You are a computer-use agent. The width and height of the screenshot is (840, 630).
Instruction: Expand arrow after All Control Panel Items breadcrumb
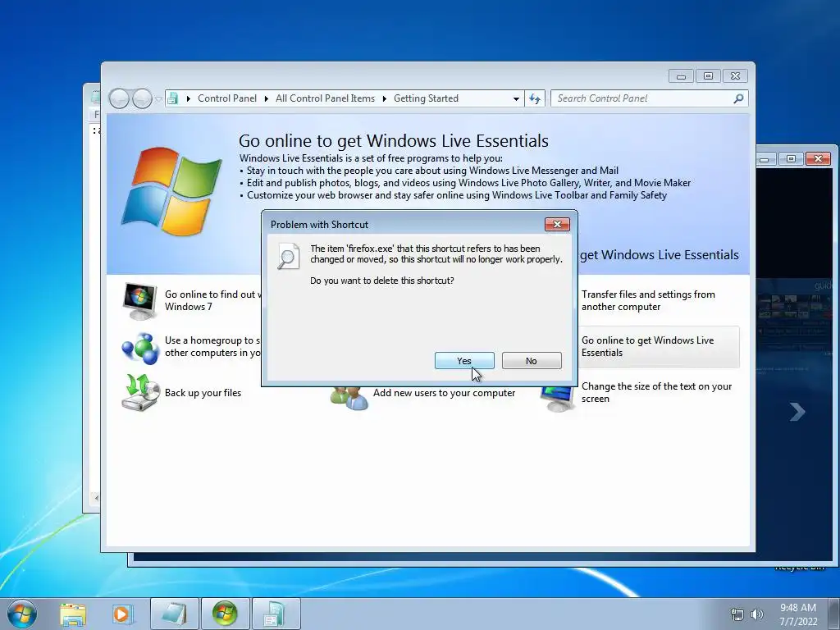click(x=384, y=98)
